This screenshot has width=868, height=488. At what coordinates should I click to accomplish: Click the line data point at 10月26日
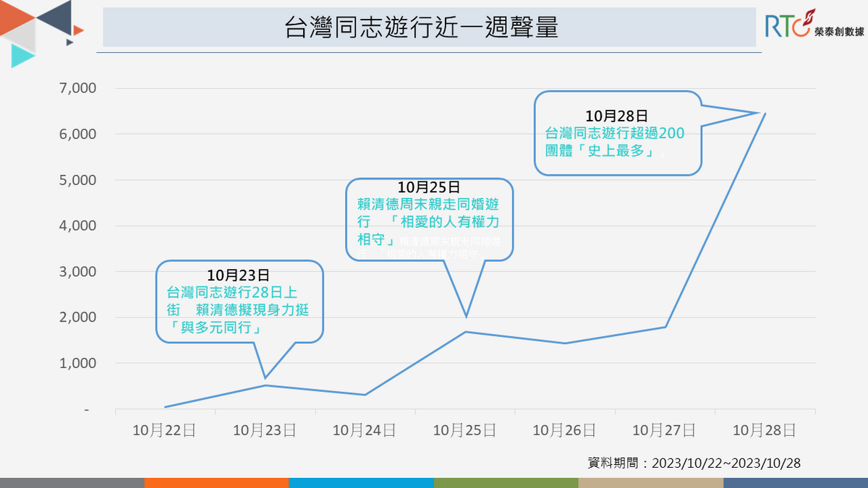(x=565, y=343)
